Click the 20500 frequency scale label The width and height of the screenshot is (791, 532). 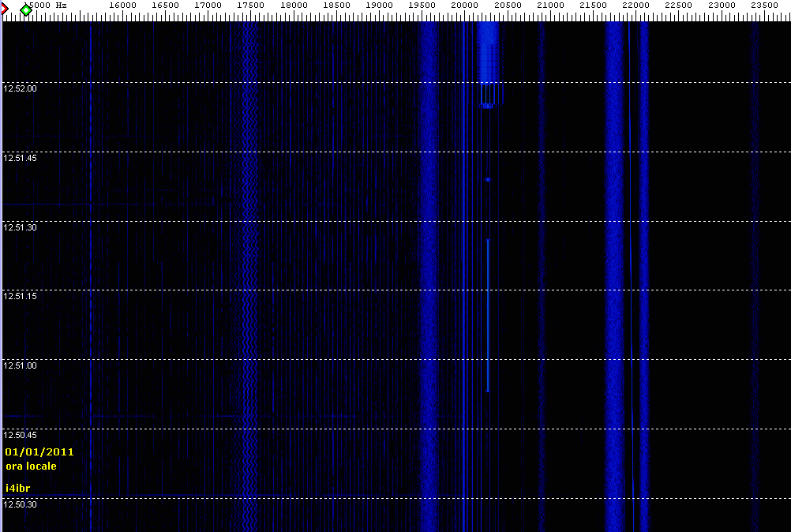click(x=508, y=5)
